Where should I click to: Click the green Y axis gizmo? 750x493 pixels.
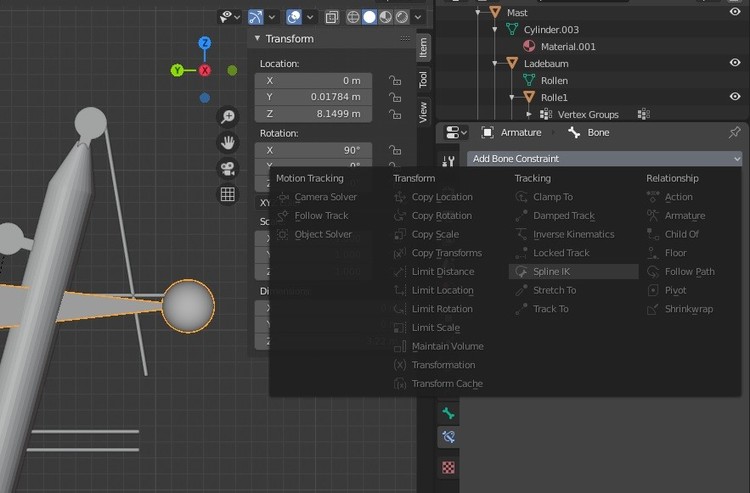[177, 71]
